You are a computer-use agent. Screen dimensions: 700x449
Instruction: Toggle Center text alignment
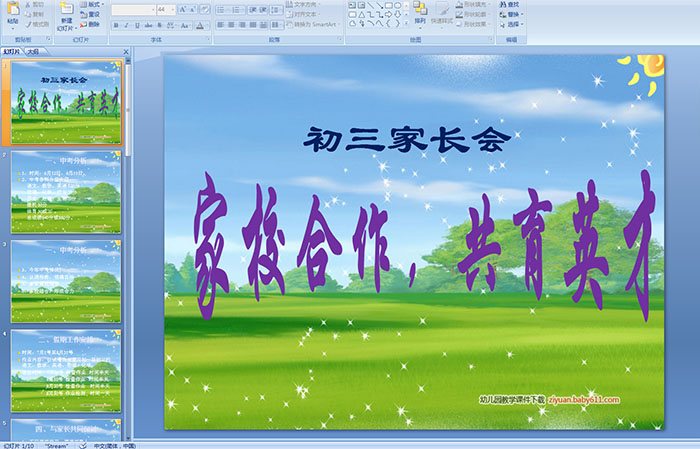231,25
